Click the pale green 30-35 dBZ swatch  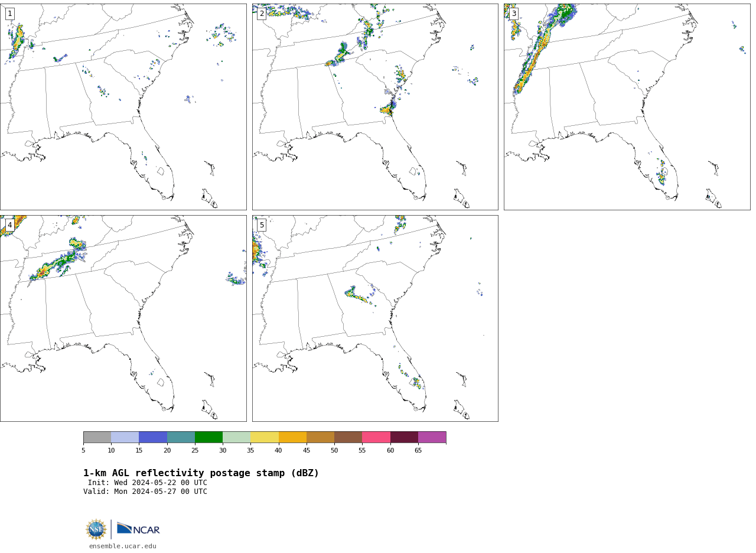(237, 437)
